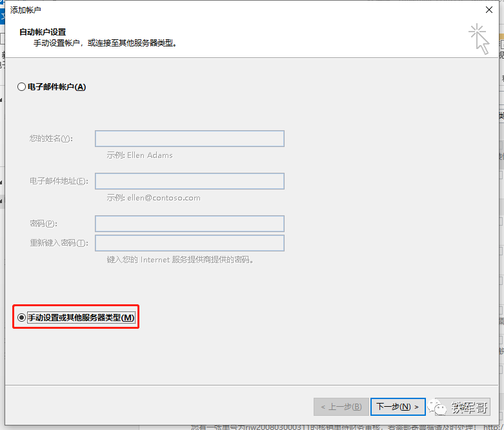Click the 密码(P) input field

click(190, 224)
